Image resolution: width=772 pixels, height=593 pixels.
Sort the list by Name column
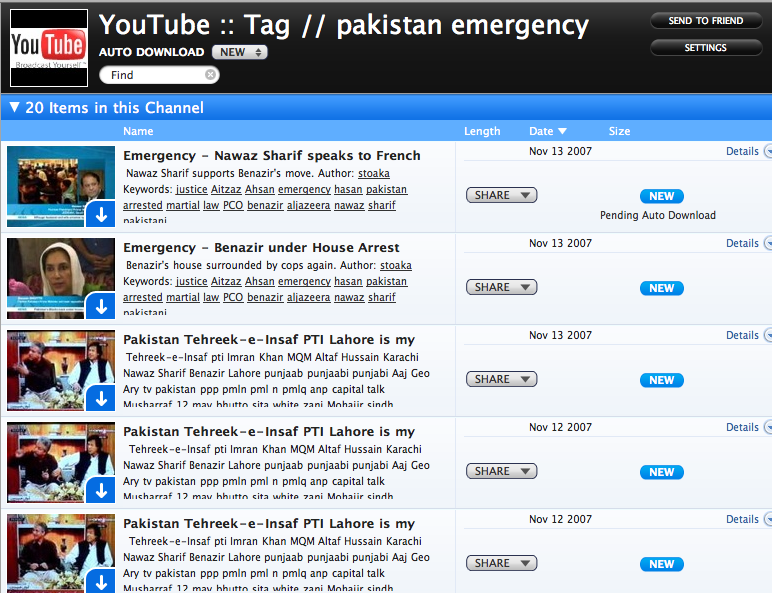(138, 131)
